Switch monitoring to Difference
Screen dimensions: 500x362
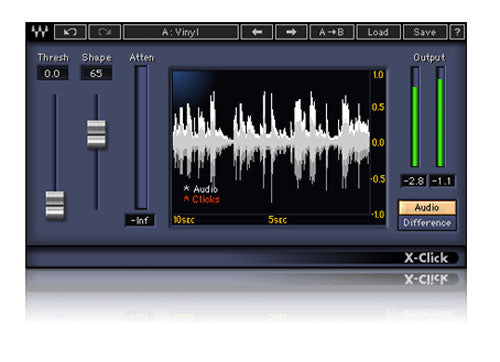click(x=427, y=223)
